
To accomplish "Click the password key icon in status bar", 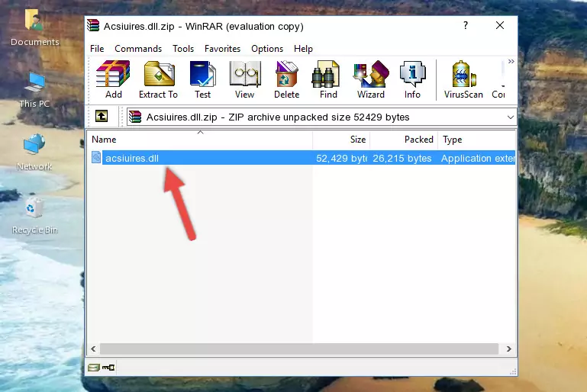I will coord(108,368).
